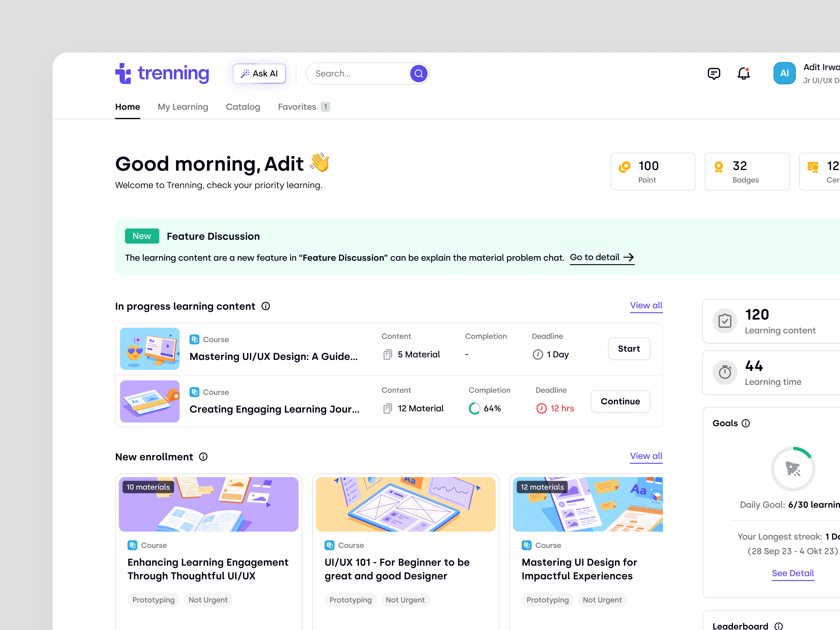Click the search magnifier icon
Screen dimensions: 840x630
tap(418, 73)
